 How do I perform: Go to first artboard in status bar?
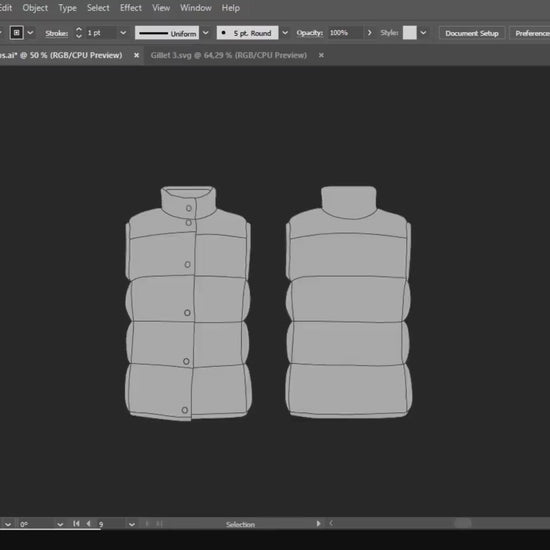pos(76,524)
